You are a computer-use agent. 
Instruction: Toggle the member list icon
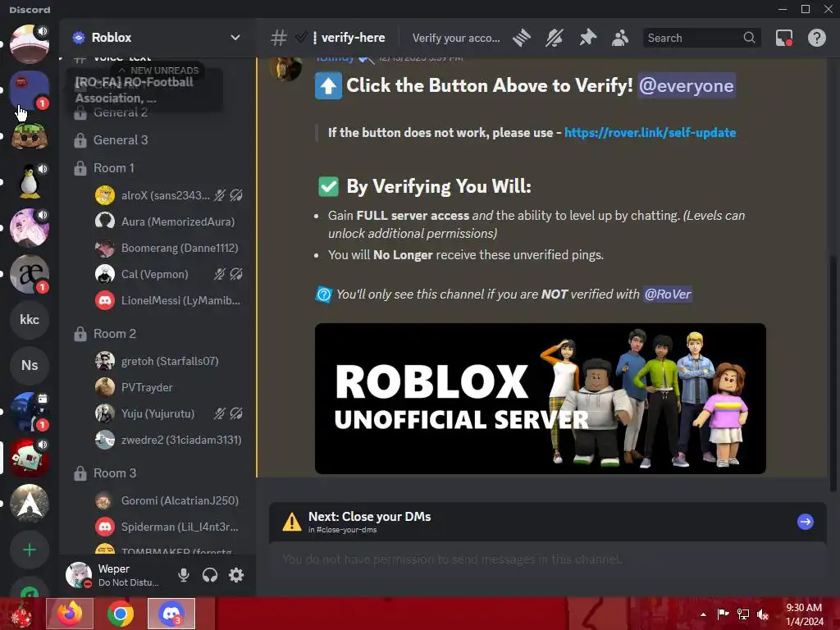point(620,38)
